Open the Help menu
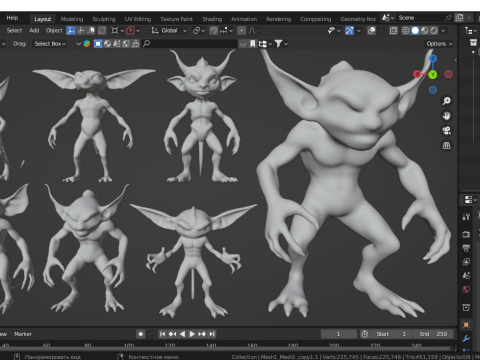Screen dimensions: 480x360 pos(12,18)
